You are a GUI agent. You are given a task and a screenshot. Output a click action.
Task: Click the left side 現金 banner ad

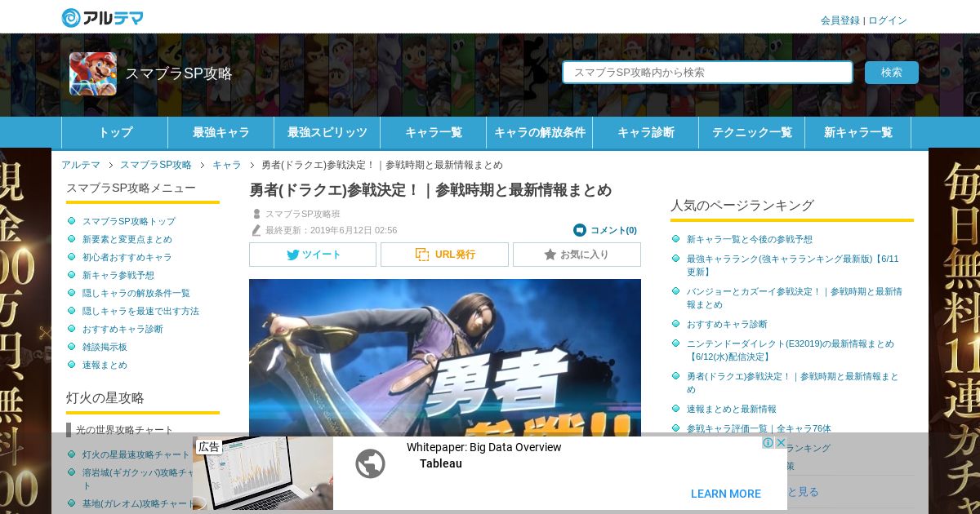coord(25,330)
